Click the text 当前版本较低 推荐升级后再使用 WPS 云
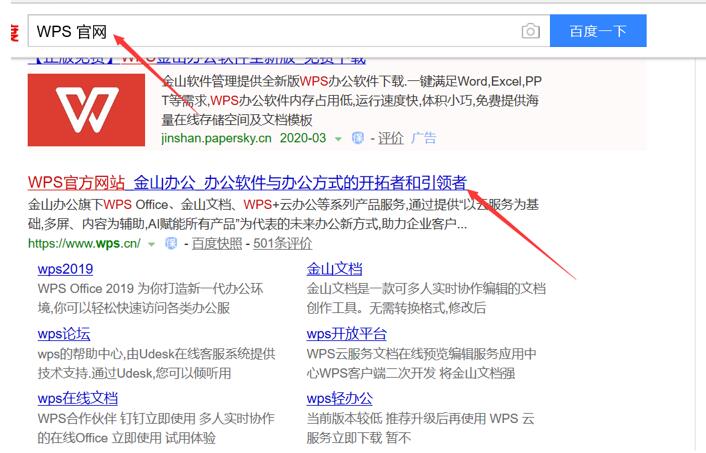 point(421,418)
